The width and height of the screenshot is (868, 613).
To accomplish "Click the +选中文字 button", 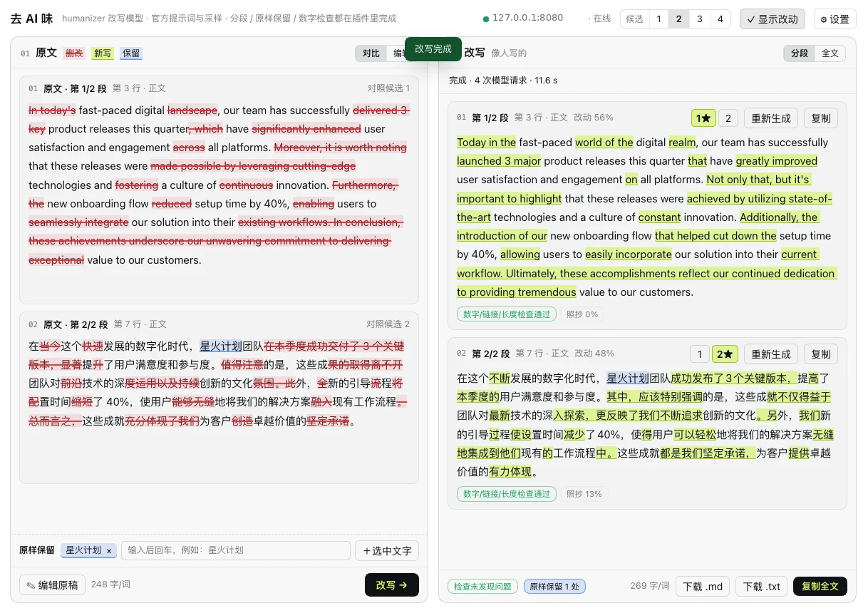I will tap(387, 551).
